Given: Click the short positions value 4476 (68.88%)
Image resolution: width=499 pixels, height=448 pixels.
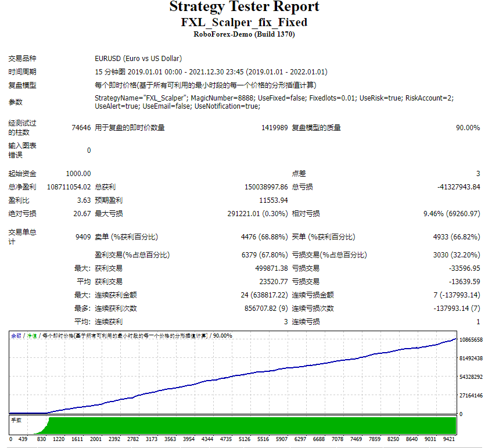Looking at the screenshot, I should (264, 237).
